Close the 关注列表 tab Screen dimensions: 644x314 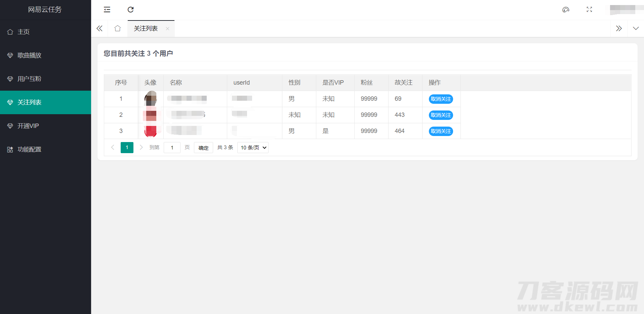click(x=167, y=29)
